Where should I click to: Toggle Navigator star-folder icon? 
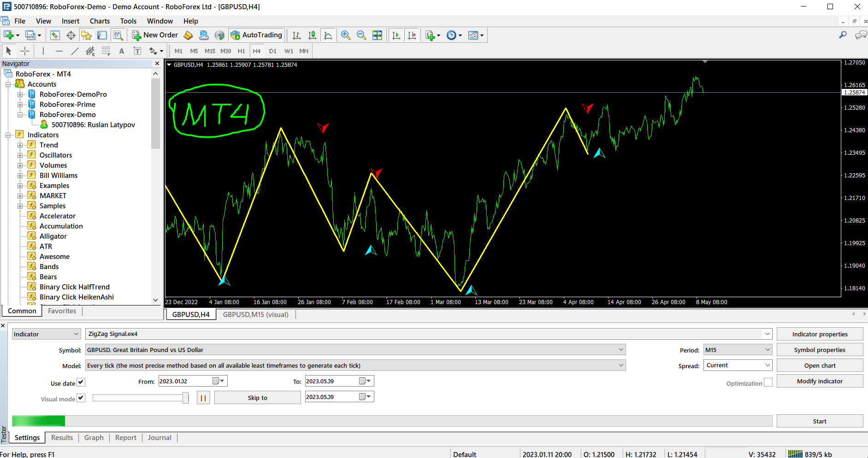(x=86, y=35)
